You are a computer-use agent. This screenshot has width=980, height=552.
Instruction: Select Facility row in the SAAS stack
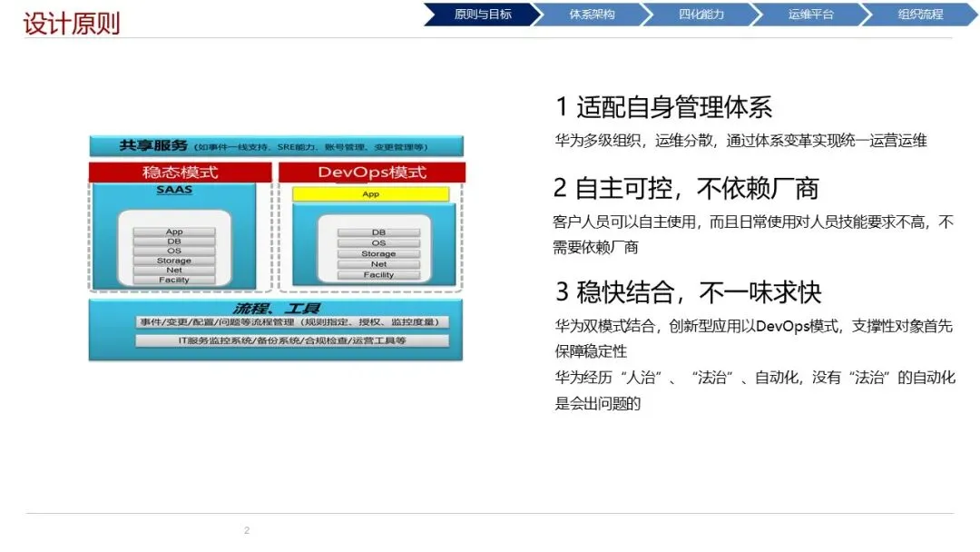coord(173,280)
